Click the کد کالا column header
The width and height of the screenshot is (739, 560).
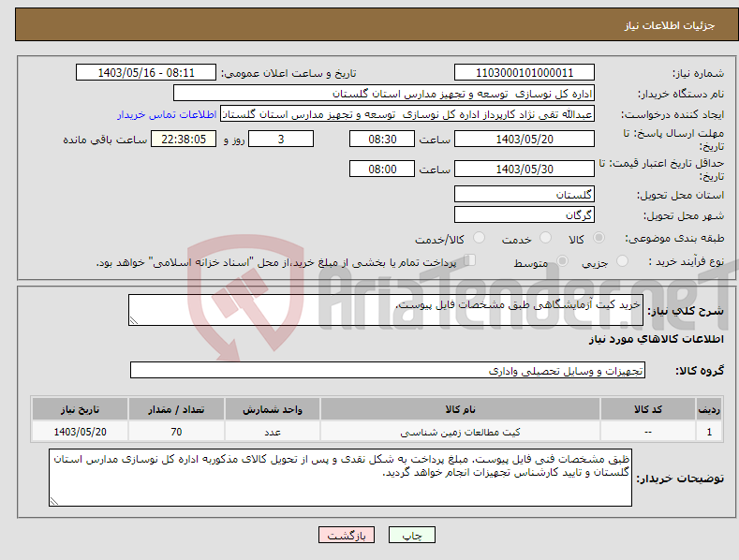[x=648, y=409]
